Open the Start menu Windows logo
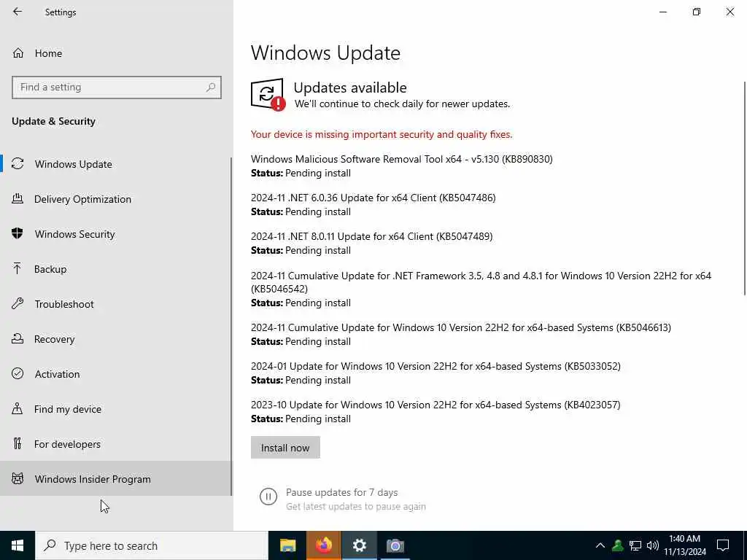The image size is (747, 560). pyautogui.click(x=18, y=545)
